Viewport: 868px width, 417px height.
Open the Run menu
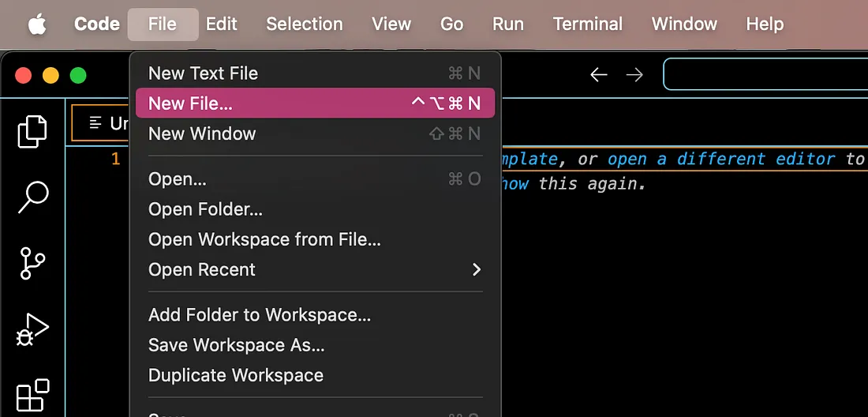tap(508, 24)
